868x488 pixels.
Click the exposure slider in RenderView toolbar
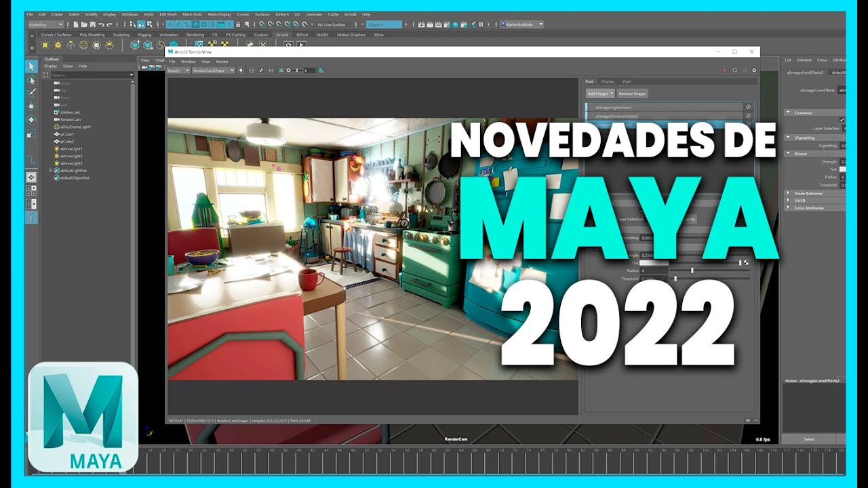298,70
